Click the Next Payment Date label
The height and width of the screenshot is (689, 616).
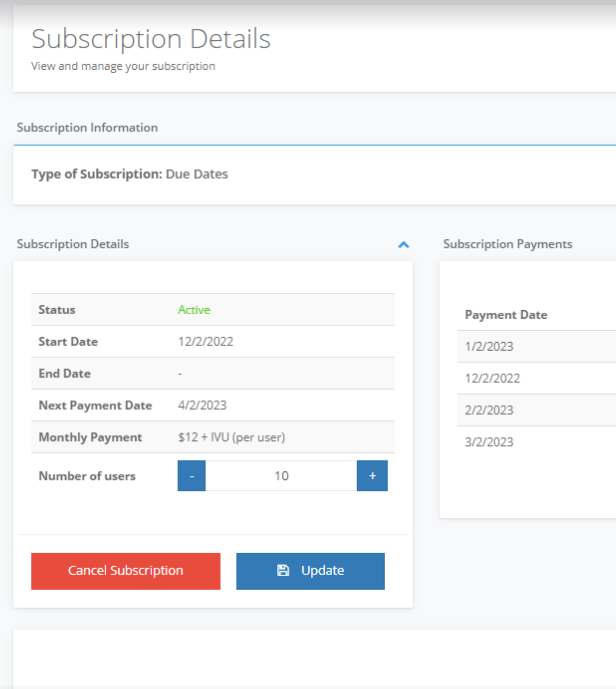95,405
